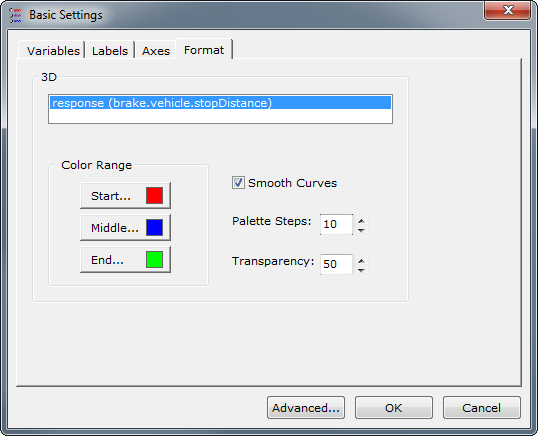Open the Middle color picker button

pos(125,228)
